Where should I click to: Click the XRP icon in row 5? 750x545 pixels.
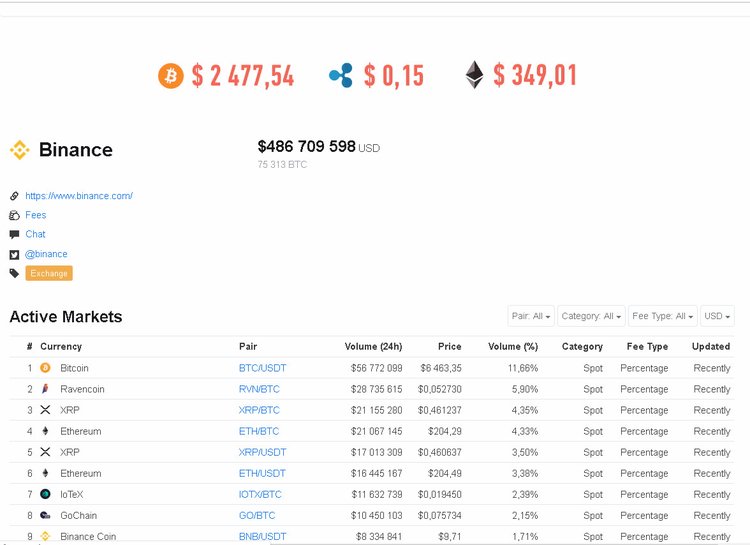pos(45,452)
